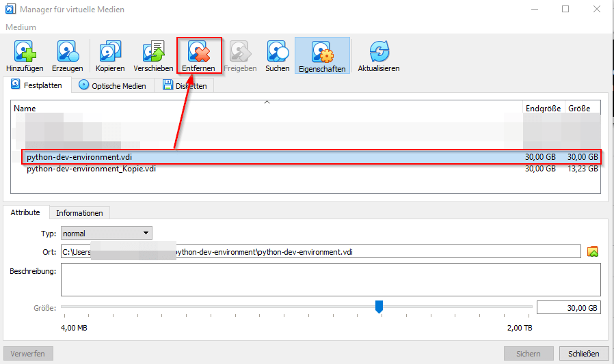Viewport: 614px width, 364px height.
Task: Browse location with the folder icon
Action: 593,252
